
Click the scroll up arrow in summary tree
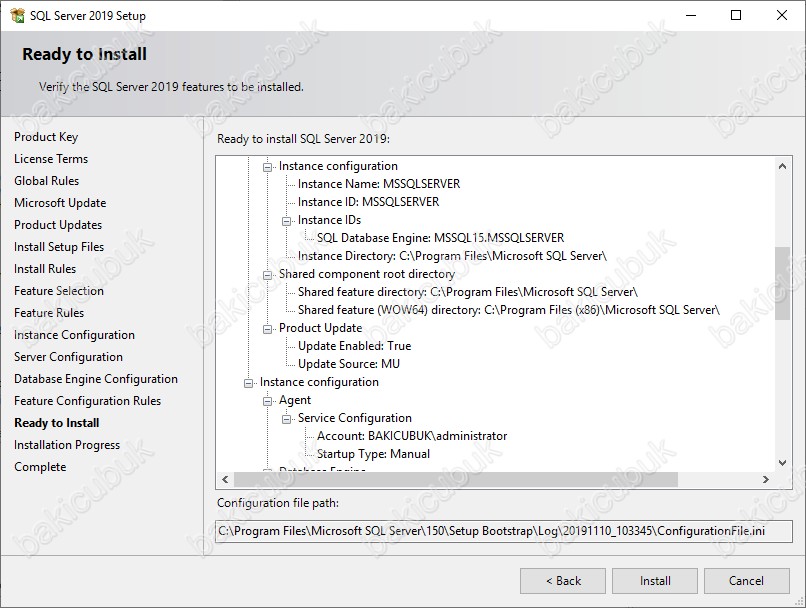pyautogui.click(x=782, y=166)
